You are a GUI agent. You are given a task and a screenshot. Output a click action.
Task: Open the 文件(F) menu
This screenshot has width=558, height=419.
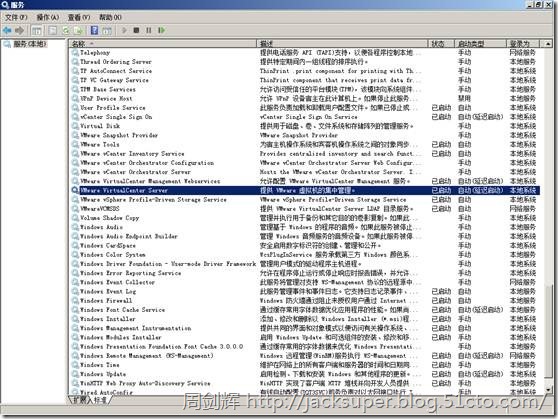pyautogui.click(x=16, y=17)
